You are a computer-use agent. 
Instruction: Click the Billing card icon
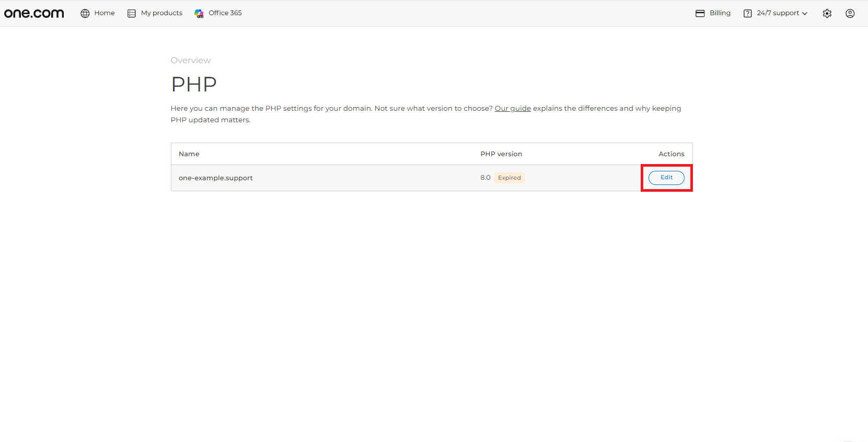coord(700,13)
